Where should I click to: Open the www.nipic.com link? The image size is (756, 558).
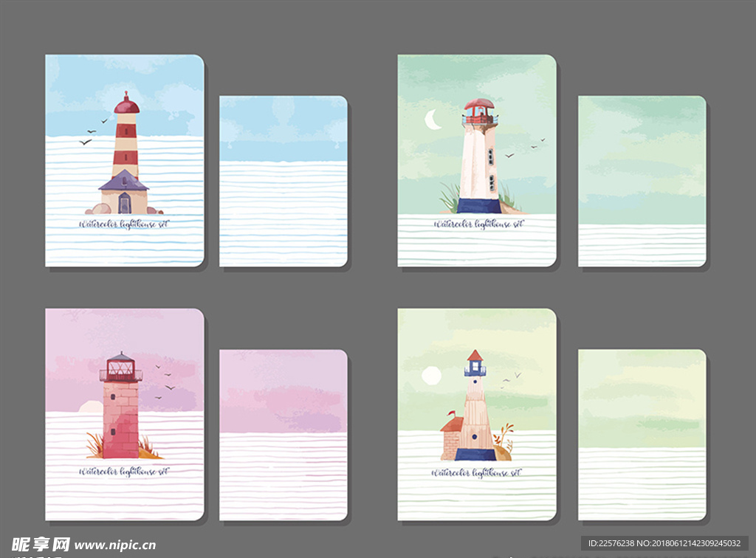point(115,545)
